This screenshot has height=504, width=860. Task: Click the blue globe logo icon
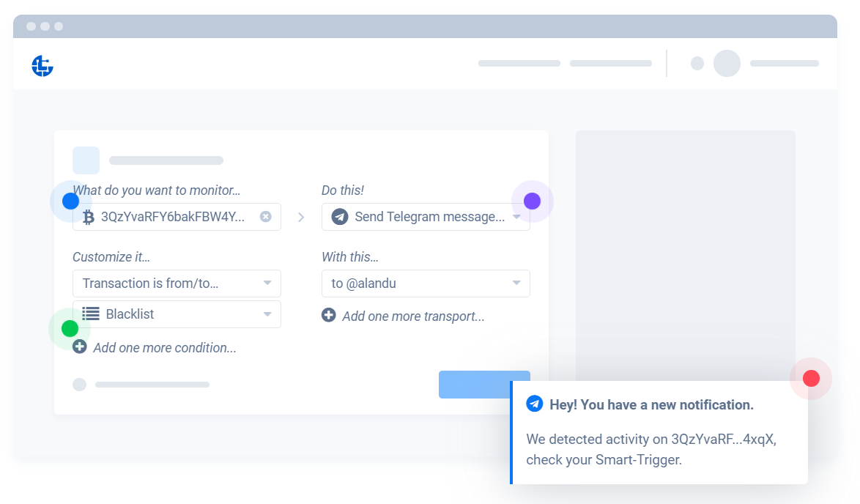pyautogui.click(x=42, y=66)
